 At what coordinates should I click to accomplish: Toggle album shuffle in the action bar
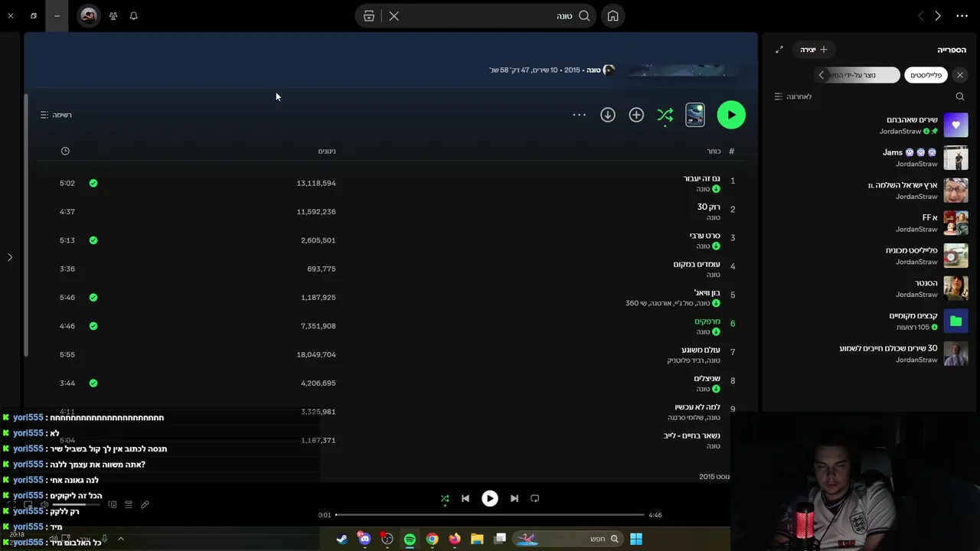[665, 115]
